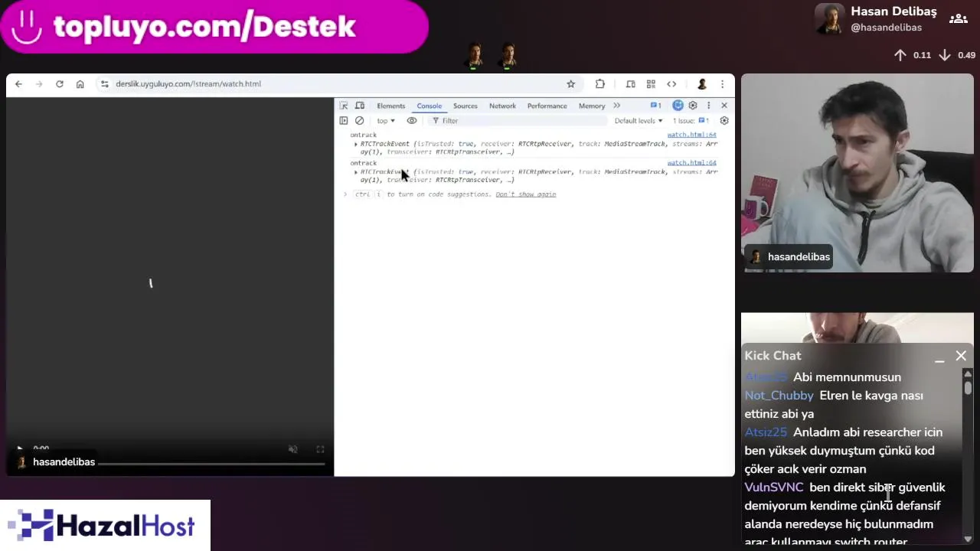
Task: Open console settings gear
Action: click(724, 121)
